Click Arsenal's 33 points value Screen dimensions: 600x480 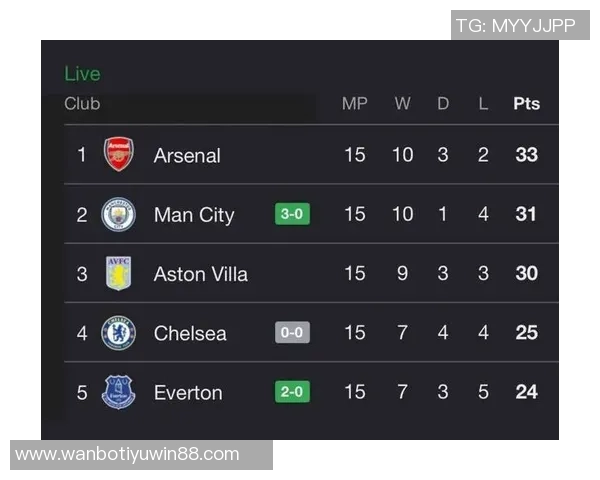point(526,155)
